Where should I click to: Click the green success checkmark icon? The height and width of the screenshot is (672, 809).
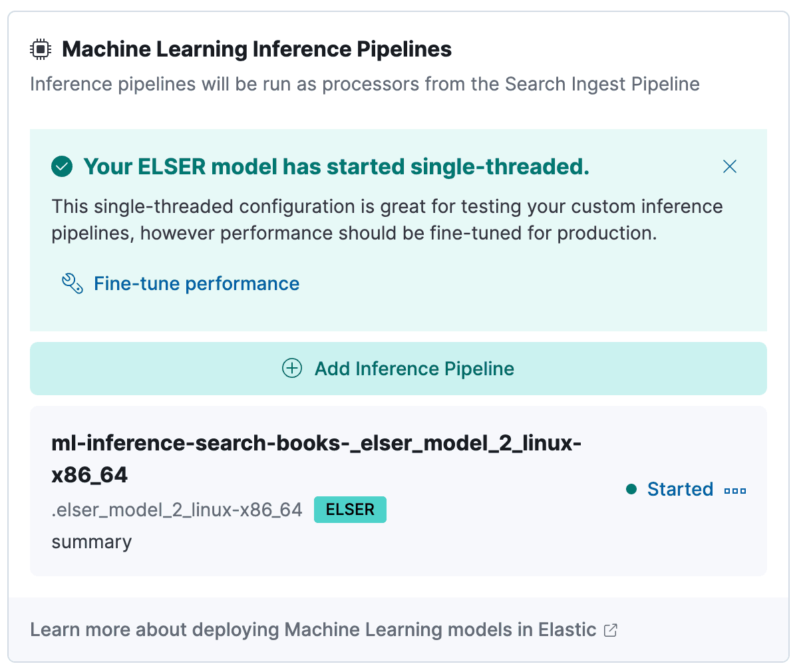click(x=61, y=166)
